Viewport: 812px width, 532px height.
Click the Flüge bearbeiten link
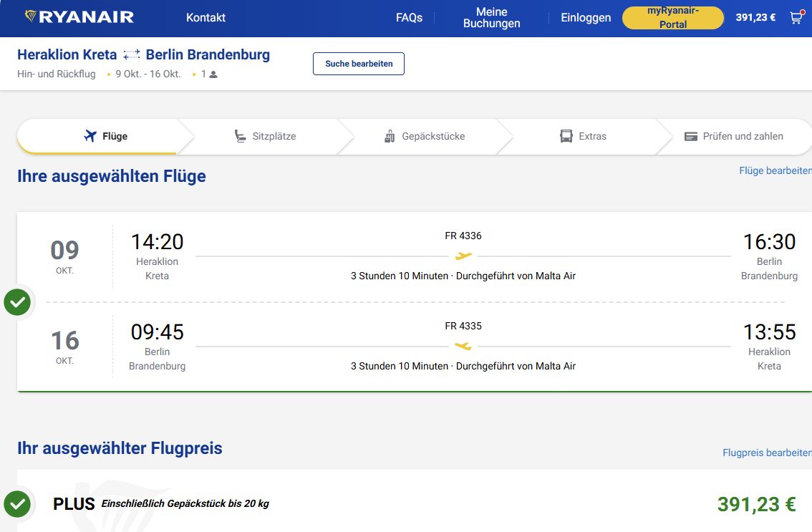pyautogui.click(x=775, y=171)
